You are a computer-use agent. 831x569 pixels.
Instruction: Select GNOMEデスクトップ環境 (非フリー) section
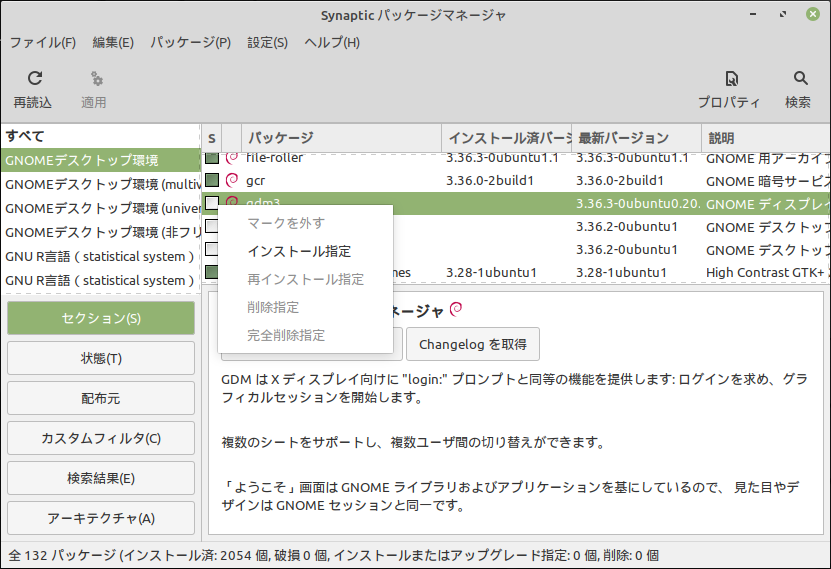tap(101, 232)
